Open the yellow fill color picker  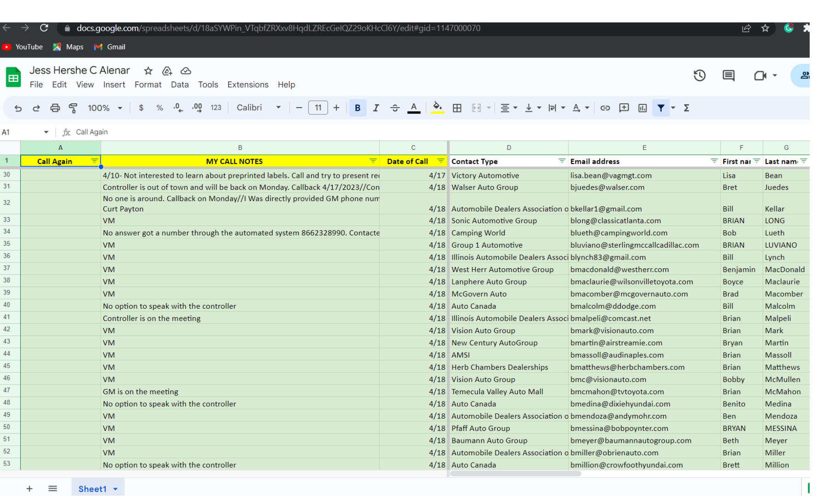(x=437, y=108)
